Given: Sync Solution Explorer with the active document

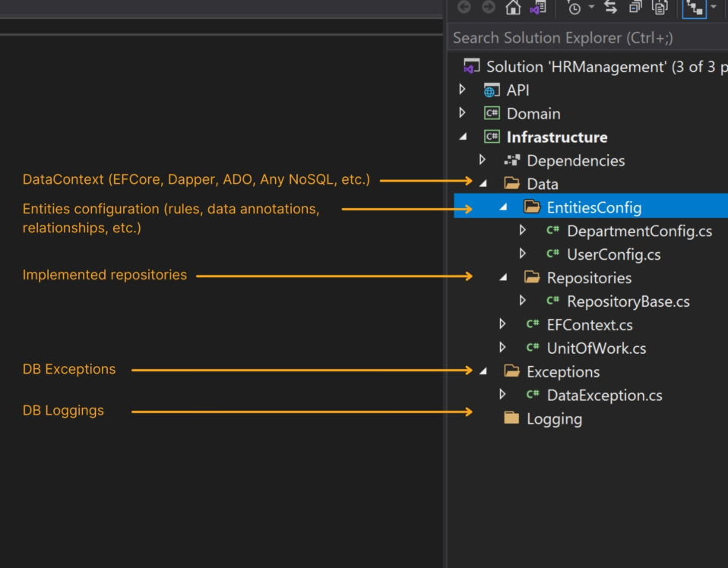Looking at the screenshot, I should point(612,9).
